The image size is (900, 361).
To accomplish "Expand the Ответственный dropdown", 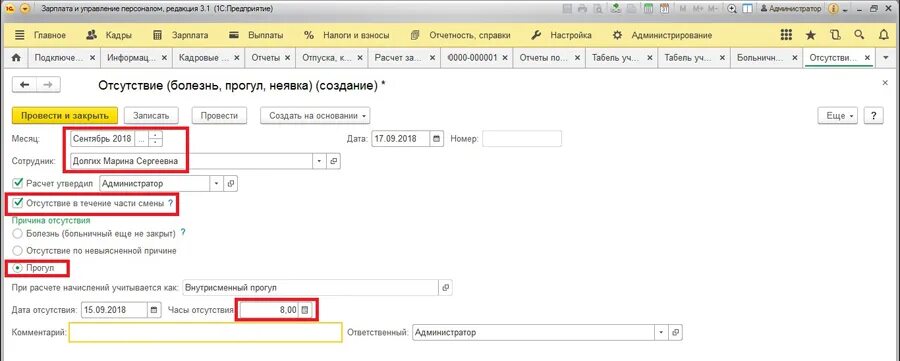I will (662, 332).
